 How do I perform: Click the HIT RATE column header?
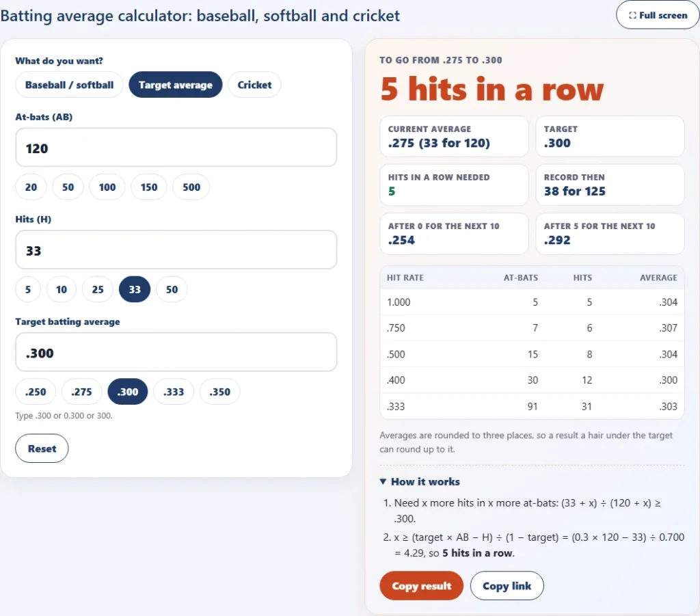(x=405, y=278)
